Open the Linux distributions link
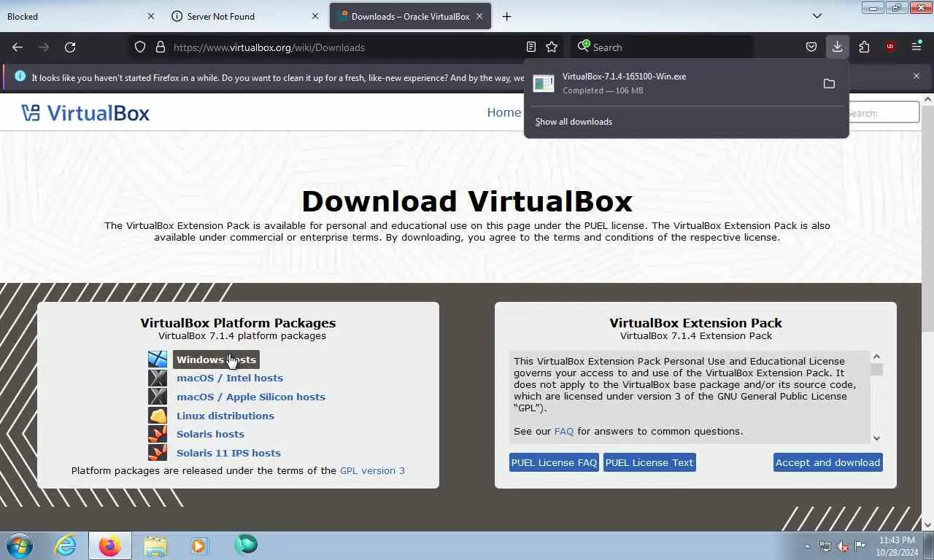This screenshot has height=560, width=934. pyautogui.click(x=225, y=416)
